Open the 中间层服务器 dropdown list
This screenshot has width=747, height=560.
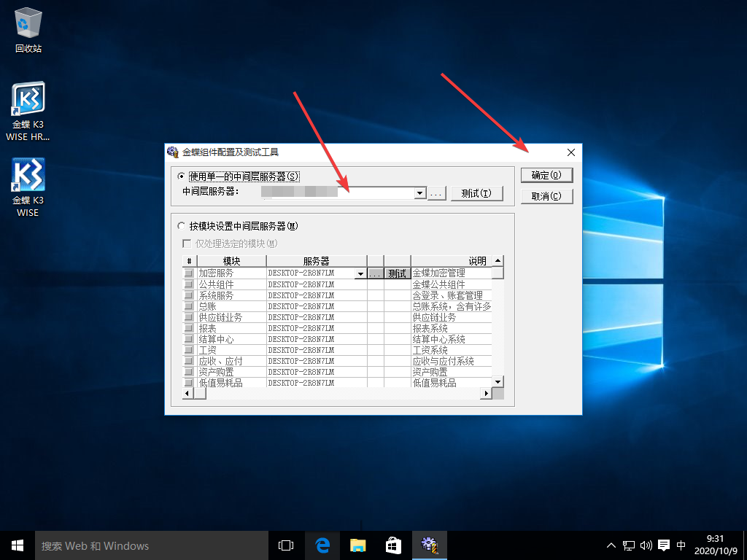pos(419,192)
